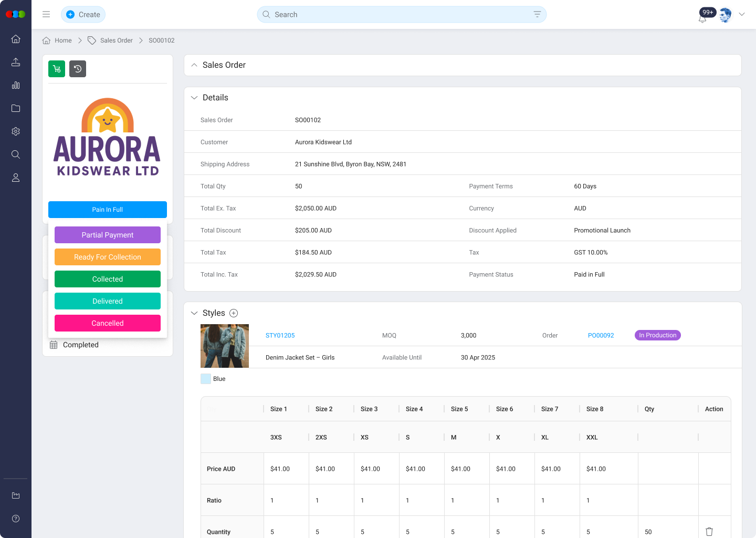Image resolution: width=756 pixels, height=538 pixels.
Task: Click the Create button
Action: point(83,15)
